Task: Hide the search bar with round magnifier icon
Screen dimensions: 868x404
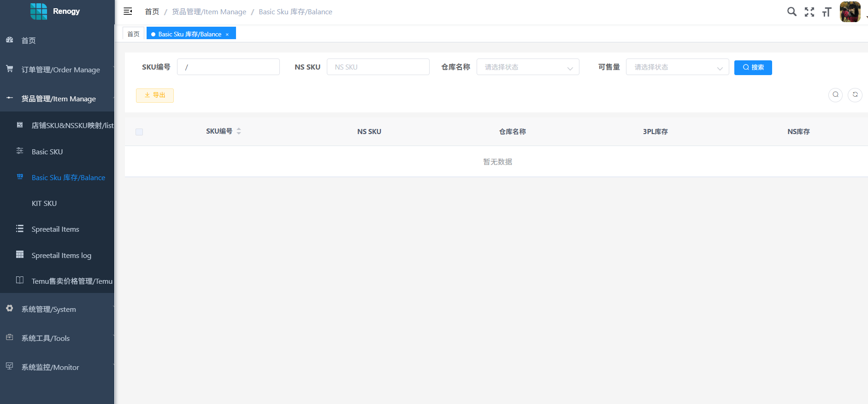Action: [x=835, y=95]
